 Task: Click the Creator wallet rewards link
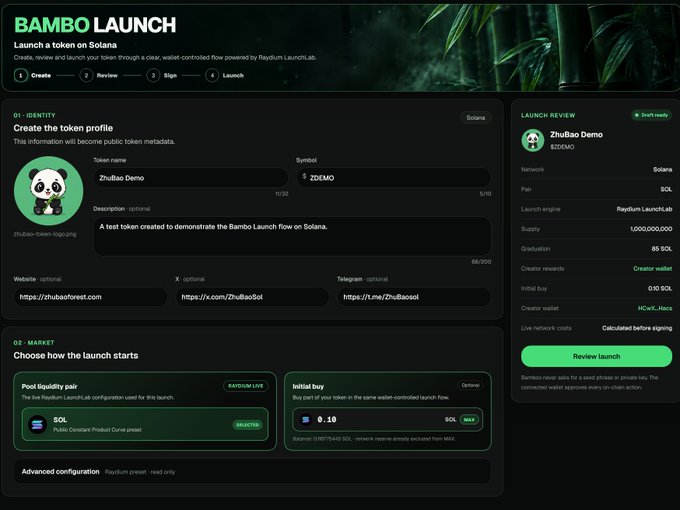point(652,268)
